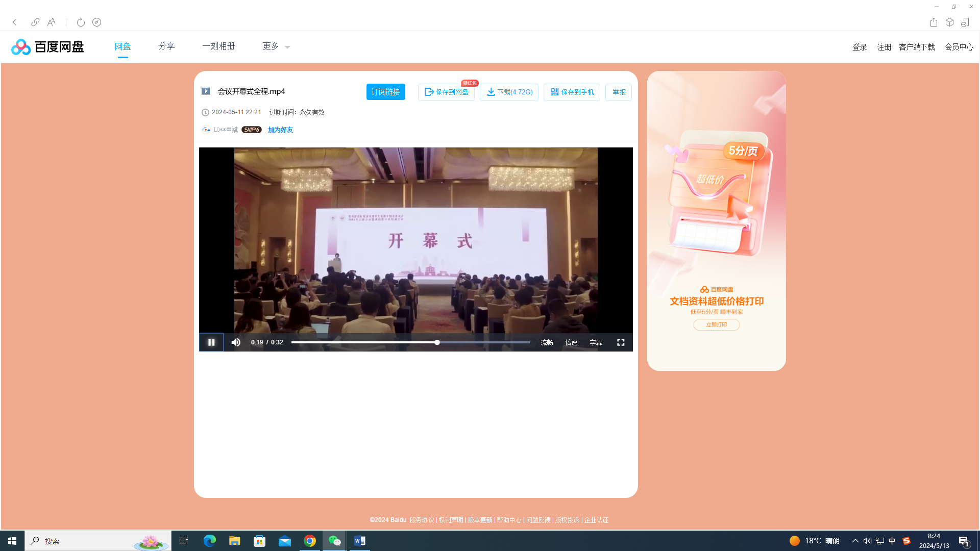Download the 4.72G video file
The width and height of the screenshot is (980, 551).
[x=509, y=92]
